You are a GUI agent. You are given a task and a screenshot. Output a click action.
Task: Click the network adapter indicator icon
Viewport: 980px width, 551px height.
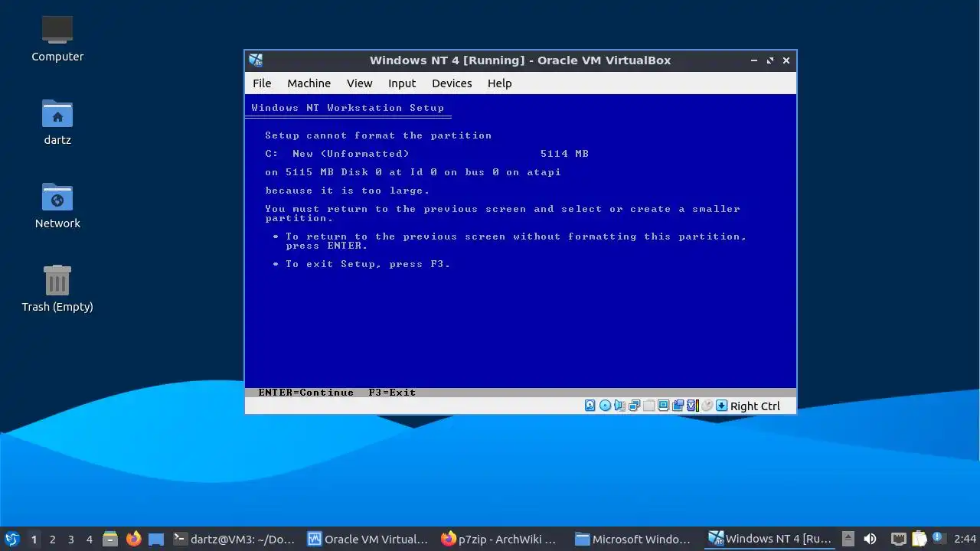pos(634,406)
